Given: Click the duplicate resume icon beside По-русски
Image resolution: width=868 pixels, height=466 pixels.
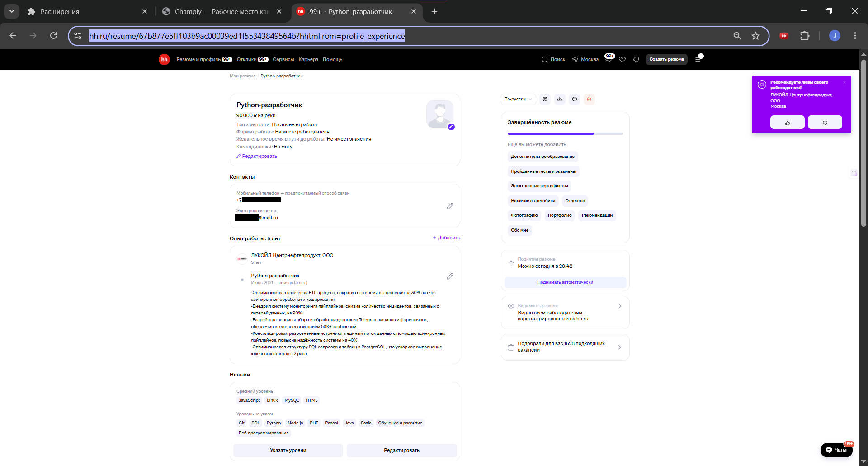Looking at the screenshot, I should coord(545,99).
